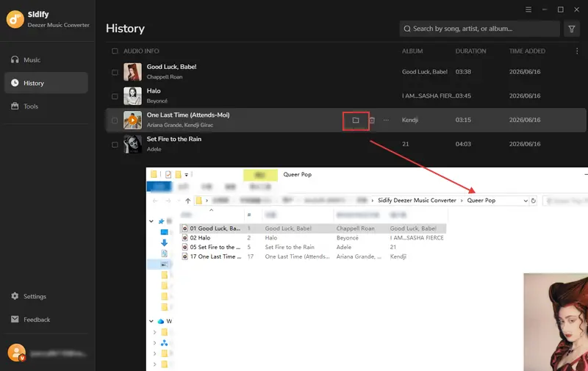The width and height of the screenshot is (588, 371).
Task: Open more options for One Last Time
Action: pos(386,120)
